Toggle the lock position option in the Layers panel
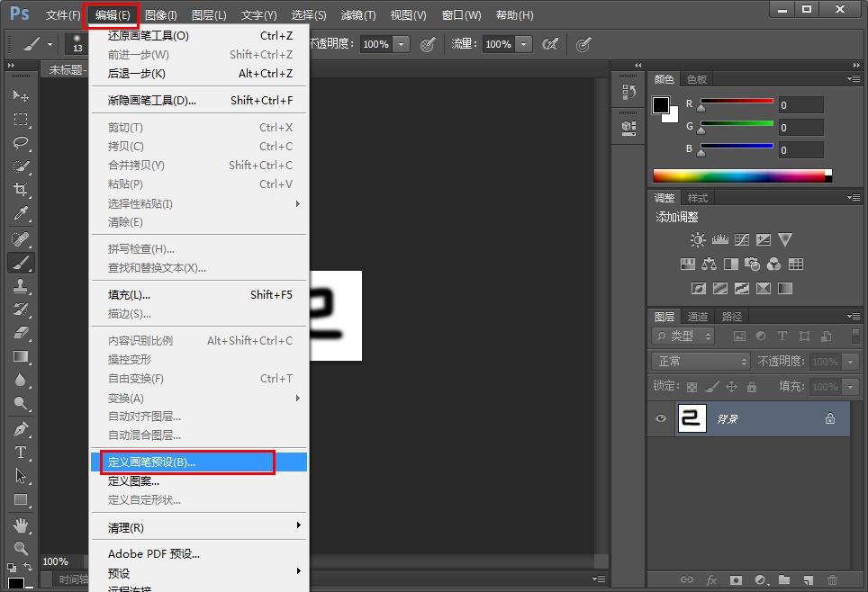The height and width of the screenshot is (592, 868). coord(731,386)
